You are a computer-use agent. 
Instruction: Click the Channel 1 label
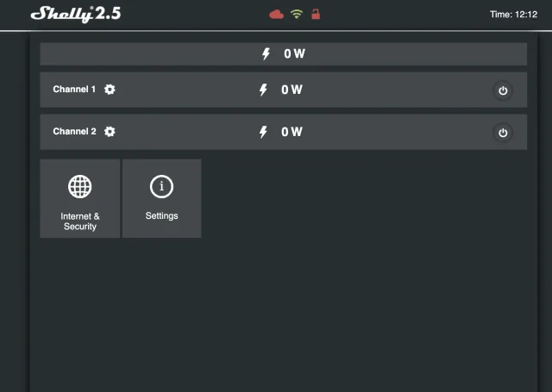[x=74, y=90]
